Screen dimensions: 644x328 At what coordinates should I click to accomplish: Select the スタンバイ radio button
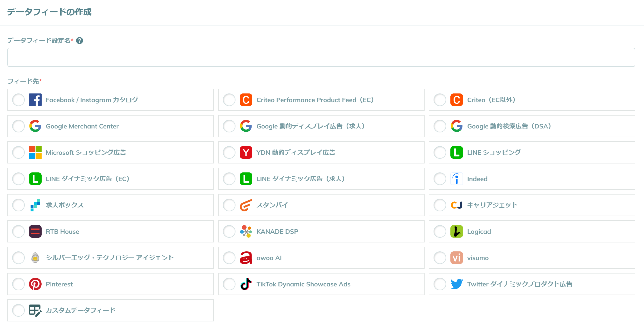pos(229,205)
